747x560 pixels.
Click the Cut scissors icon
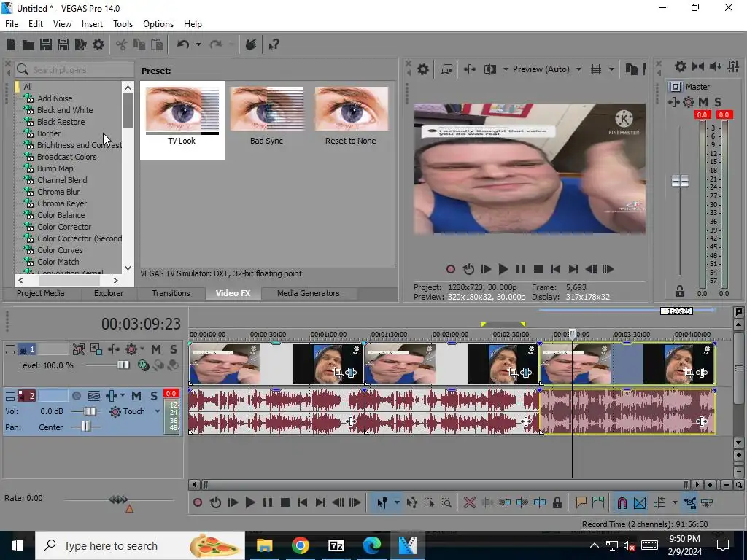click(122, 44)
